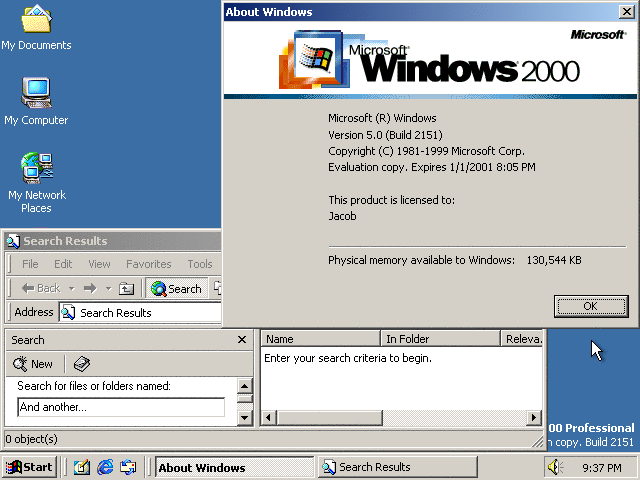Sort results by Name column

pyautogui.click(x=320, y=339)
